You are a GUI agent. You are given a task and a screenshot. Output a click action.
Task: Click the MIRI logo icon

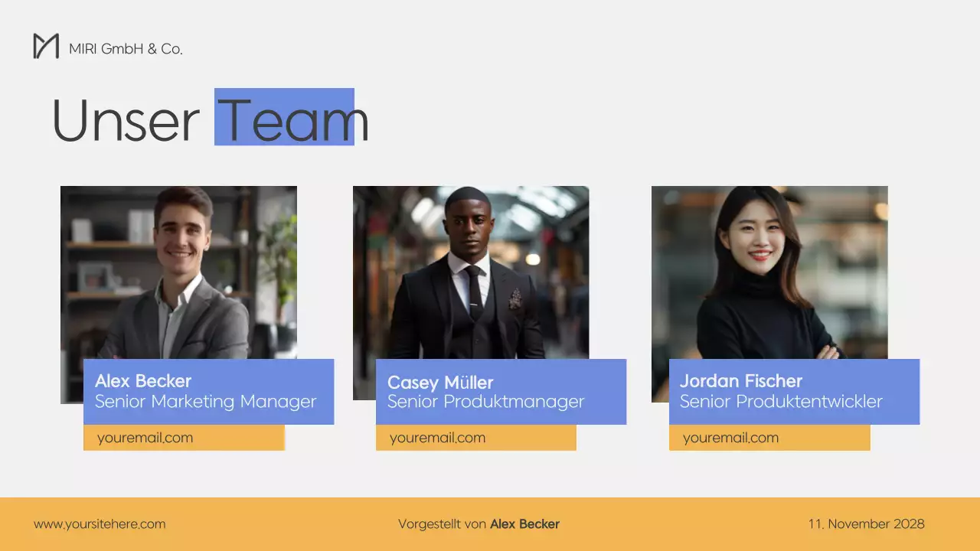46,46
